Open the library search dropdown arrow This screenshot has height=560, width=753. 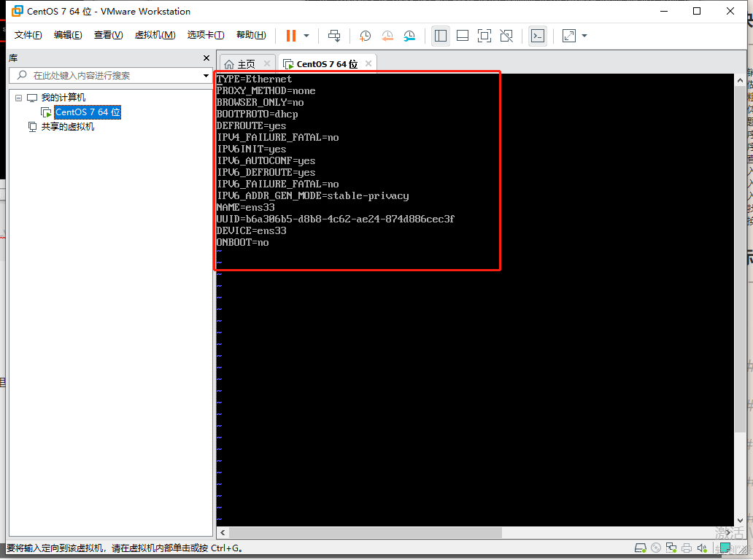(206, 76)
